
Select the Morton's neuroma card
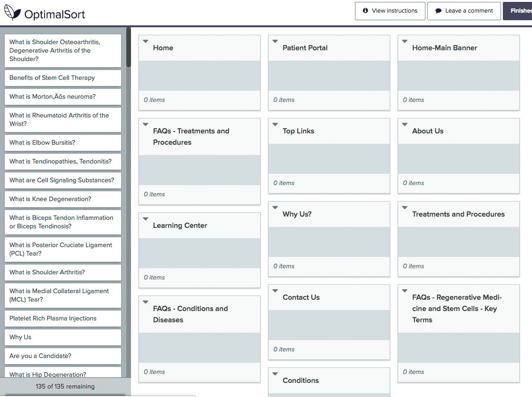(x=63, y=97)
